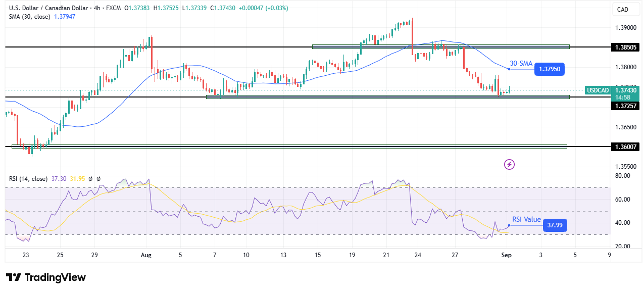Image resolution: width=644 pixels, height=292 pixels.
Task: Click the Sep label on the date axis
Action: tap(507, 256)
